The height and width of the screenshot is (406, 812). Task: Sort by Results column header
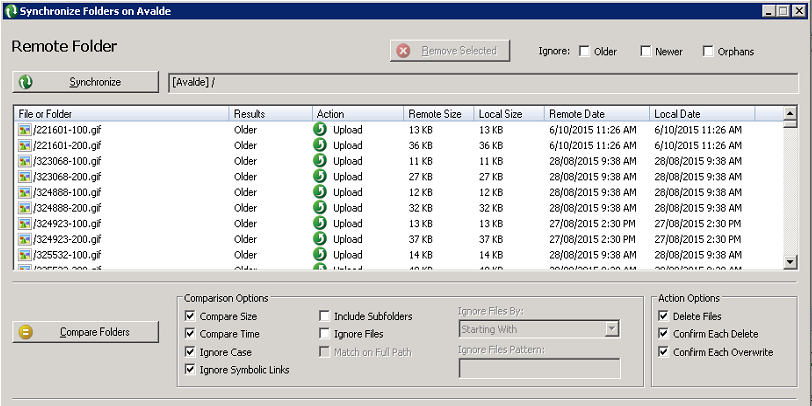click(271, 114)
